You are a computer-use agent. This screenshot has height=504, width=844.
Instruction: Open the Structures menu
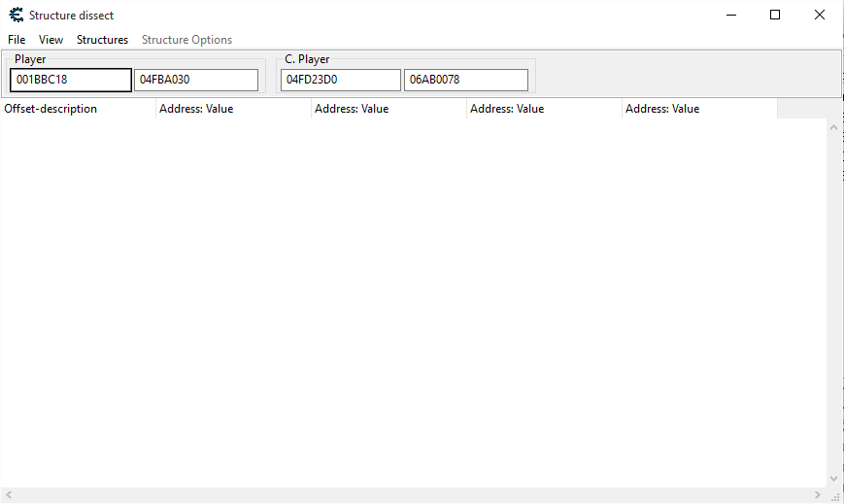pos(102,40)
